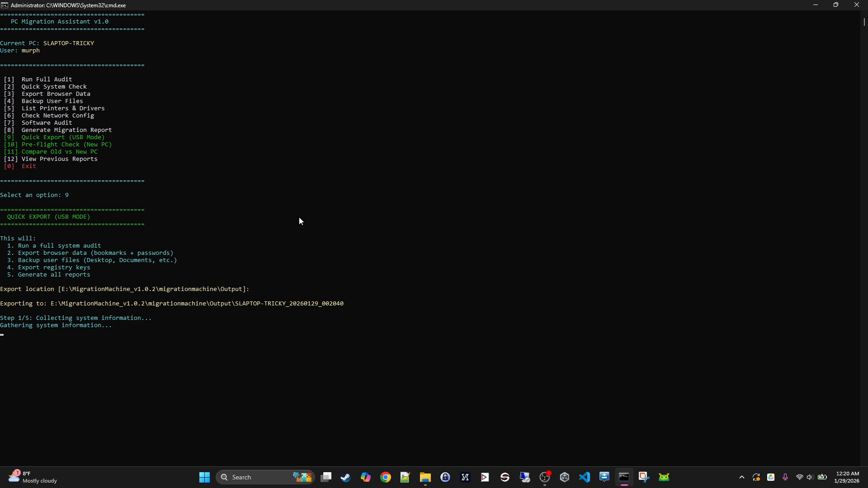Select the active cmd.exe taskbar window

(624, 477)
